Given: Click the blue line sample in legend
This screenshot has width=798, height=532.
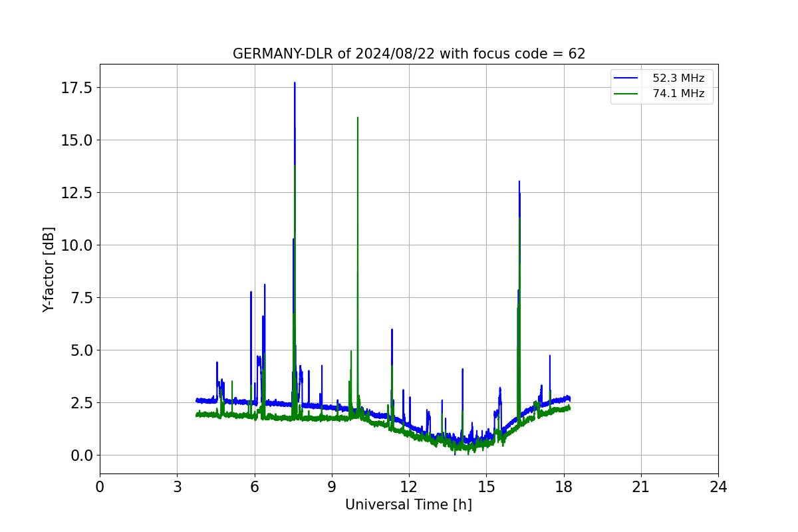Looking at the screenshot, I should tap(626, 78).
